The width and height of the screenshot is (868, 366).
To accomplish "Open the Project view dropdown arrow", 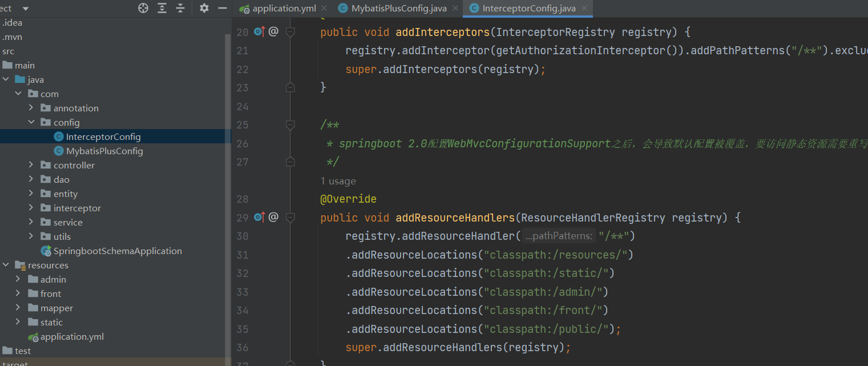I will 26,9.
